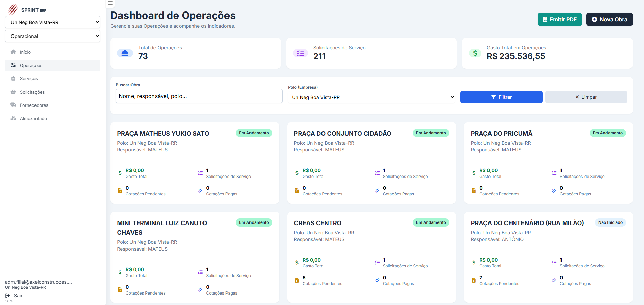The width and height of the screenshot is (644, 305).
Task: Apply filters with the Filtrar button
Action: (501, 97)
